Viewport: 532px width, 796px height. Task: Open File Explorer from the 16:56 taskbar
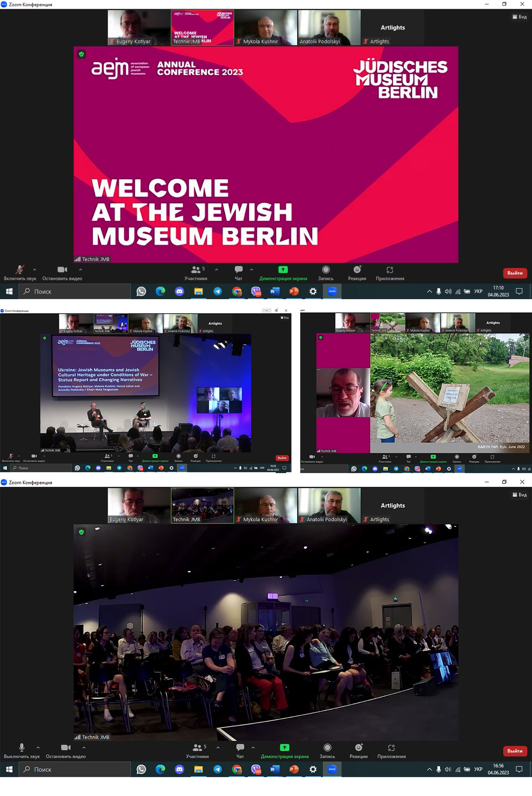(198, 769)
